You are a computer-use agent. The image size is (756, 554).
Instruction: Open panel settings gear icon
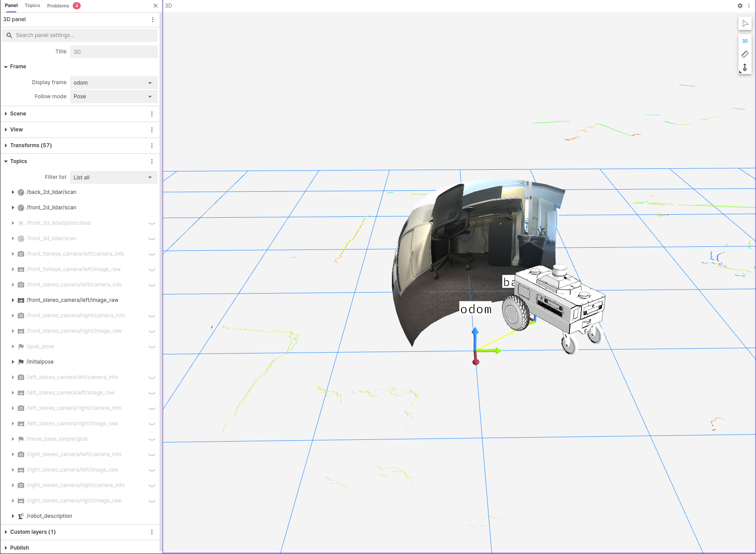pyautogui.click(x=740, y=6)
